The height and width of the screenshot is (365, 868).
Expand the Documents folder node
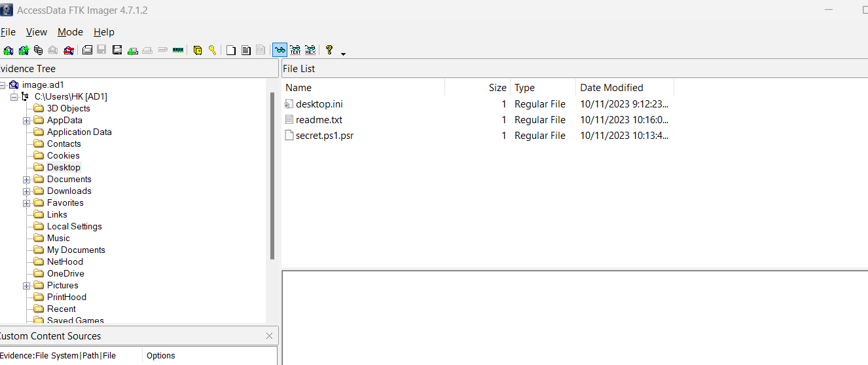[27, 180]
